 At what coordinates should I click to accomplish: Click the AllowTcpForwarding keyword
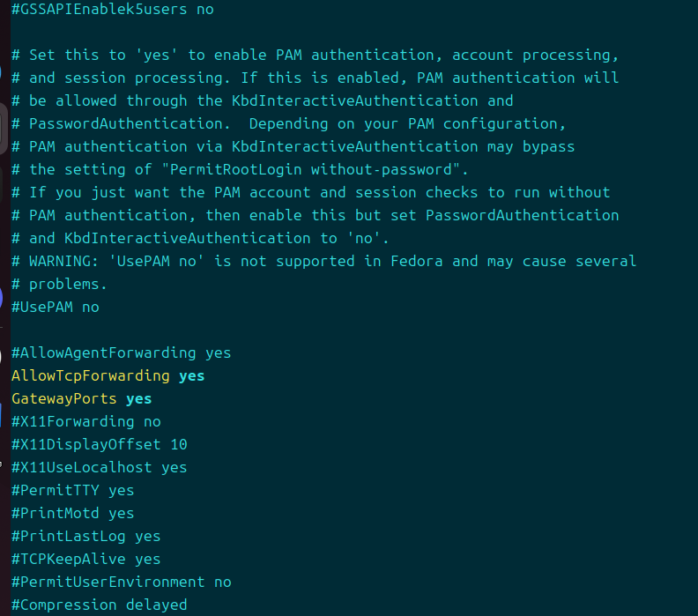coord(90,375)
